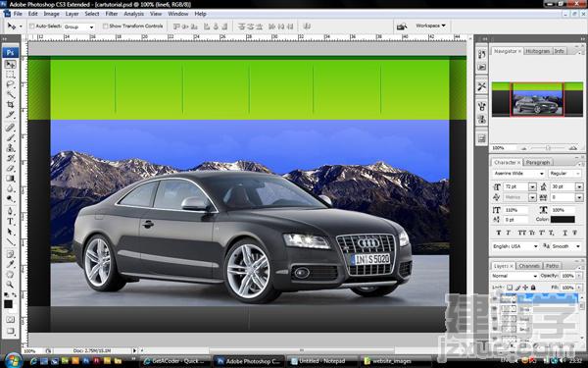Image resolution: width=588 pixels, height=368 pixels.
Task: Select the Healing Brush tool
Action: [x=10, y=128]
